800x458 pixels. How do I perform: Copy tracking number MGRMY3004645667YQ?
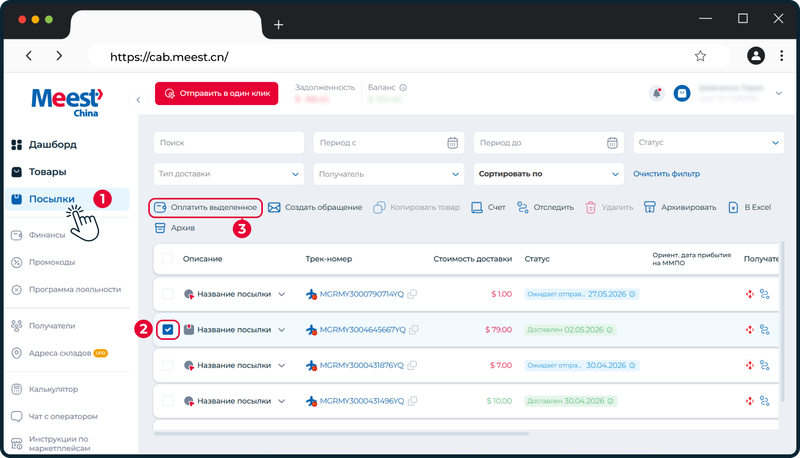pos(414,329)
